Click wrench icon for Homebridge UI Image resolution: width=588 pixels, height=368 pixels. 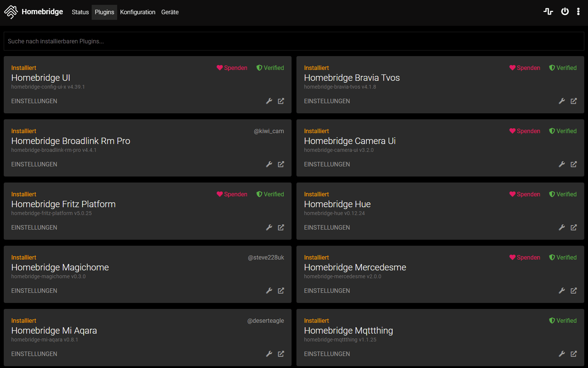coord(269,101)
